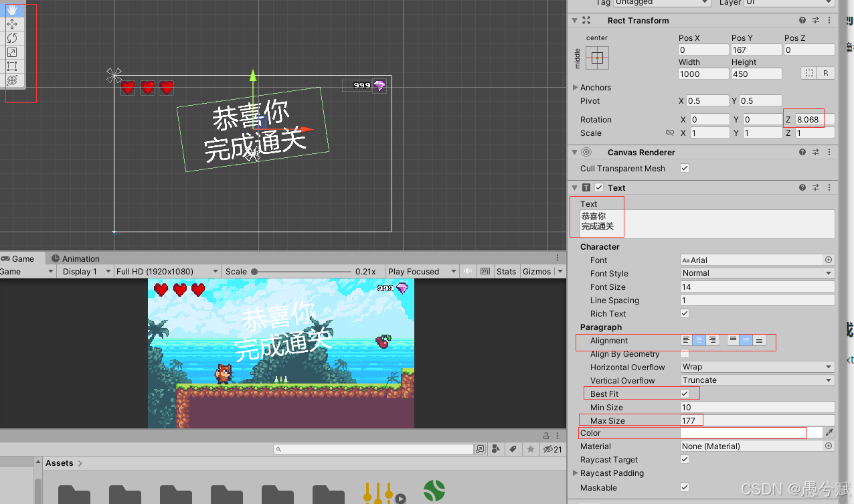Image resolution: width=854 pixels, height=504 pixels.
Task: Click the anchor presets center-middle box
Action: click(x=598, y=58)
